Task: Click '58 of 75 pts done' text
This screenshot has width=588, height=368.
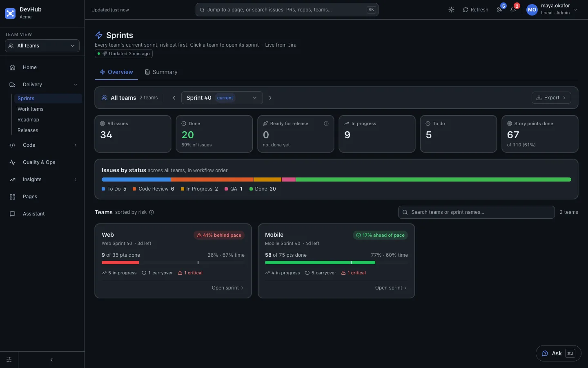Action: pyautogui.click(x=286, y=255)
